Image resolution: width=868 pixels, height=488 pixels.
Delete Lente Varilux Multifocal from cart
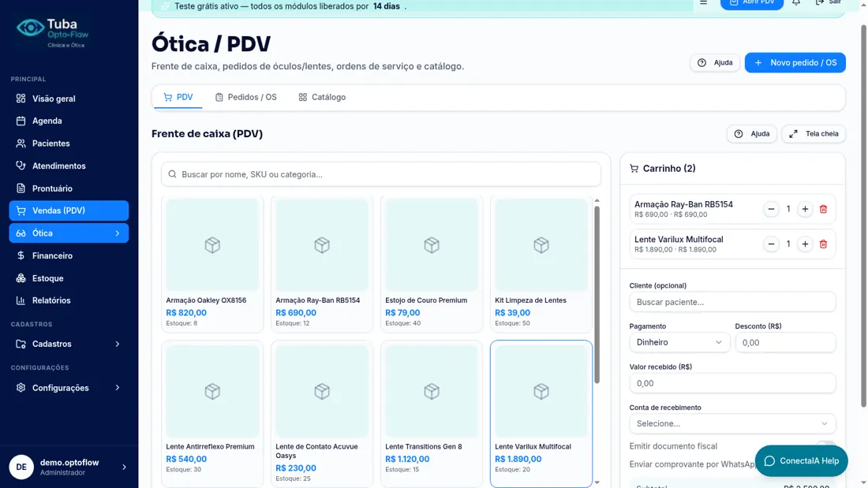coord(823,244)
